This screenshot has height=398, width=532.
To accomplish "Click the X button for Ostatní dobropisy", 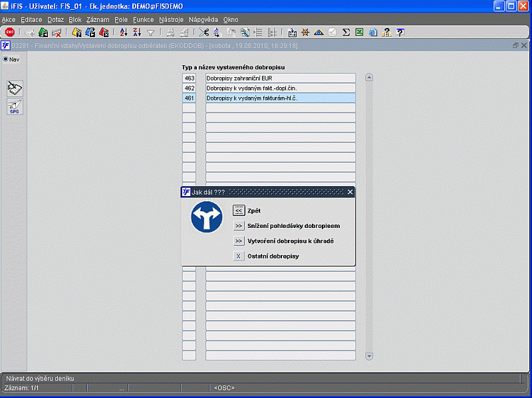I will [x=239, y=256].
